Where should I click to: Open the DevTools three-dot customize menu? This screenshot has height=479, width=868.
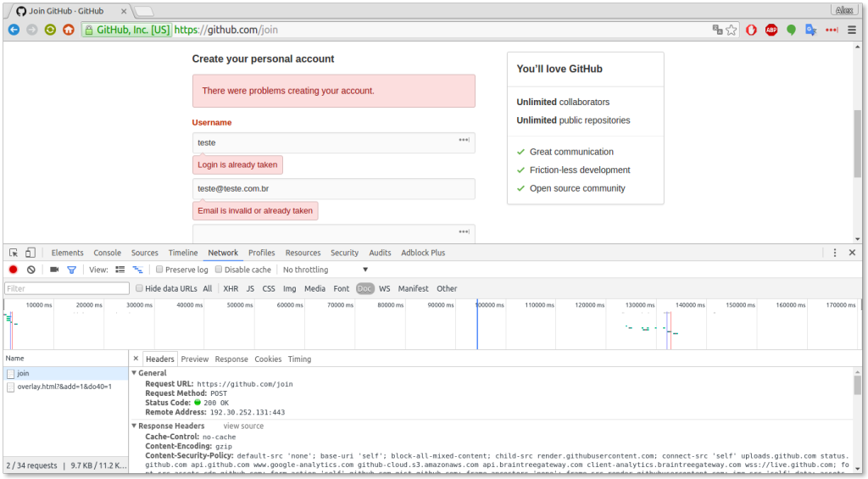(835, 253)
